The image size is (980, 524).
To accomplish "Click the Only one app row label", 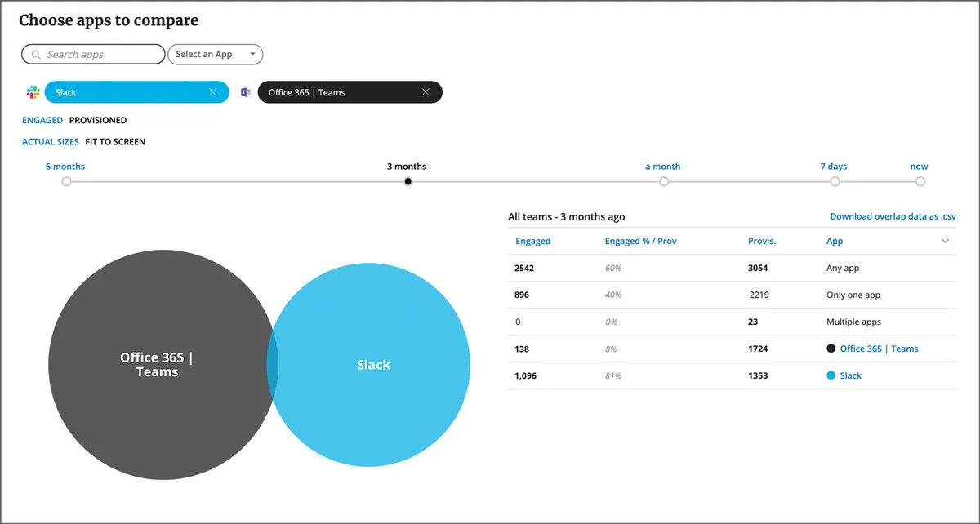I will [x=853, y=295].
